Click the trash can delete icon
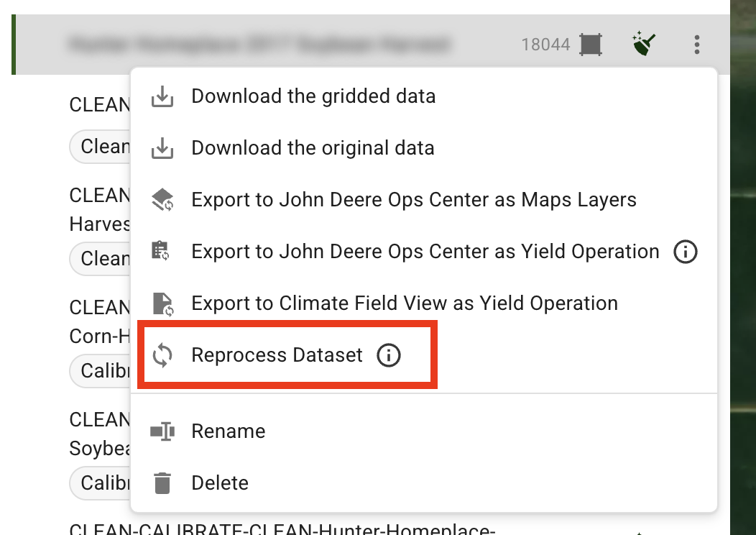756x535 pixels. (x=162, y=483)
